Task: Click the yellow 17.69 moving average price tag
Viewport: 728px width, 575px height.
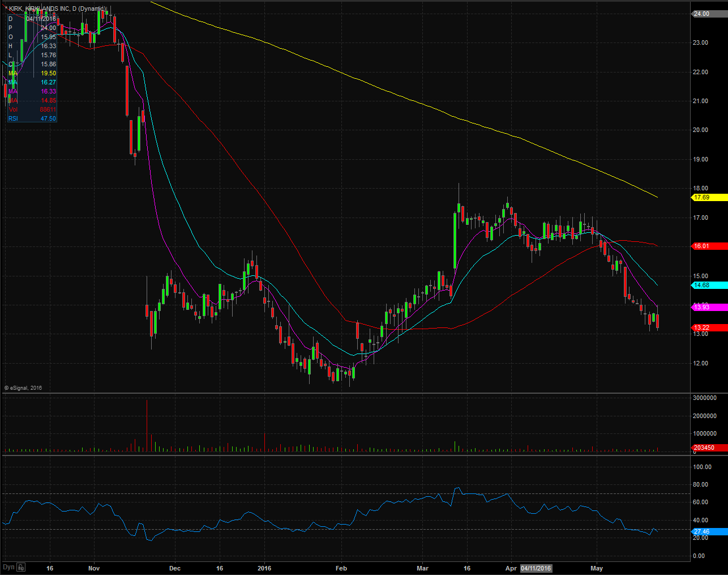Action: pyautogui.click(x=710, y=198)
